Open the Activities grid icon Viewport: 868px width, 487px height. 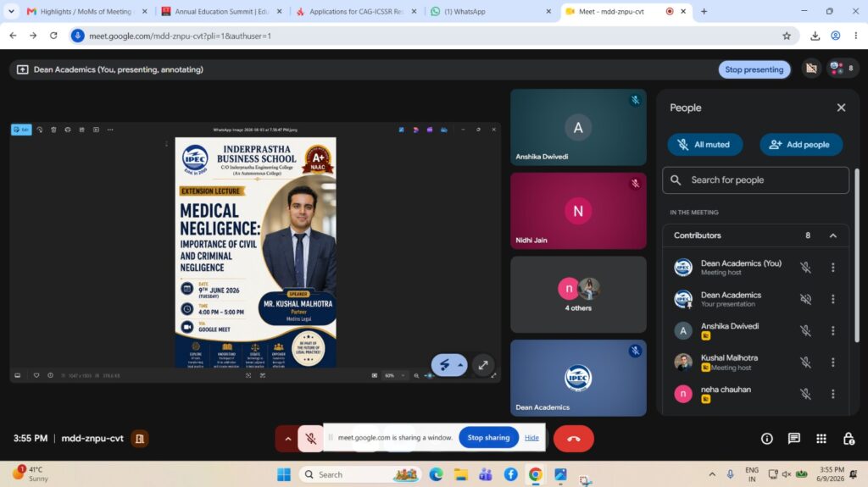(821, 439)
